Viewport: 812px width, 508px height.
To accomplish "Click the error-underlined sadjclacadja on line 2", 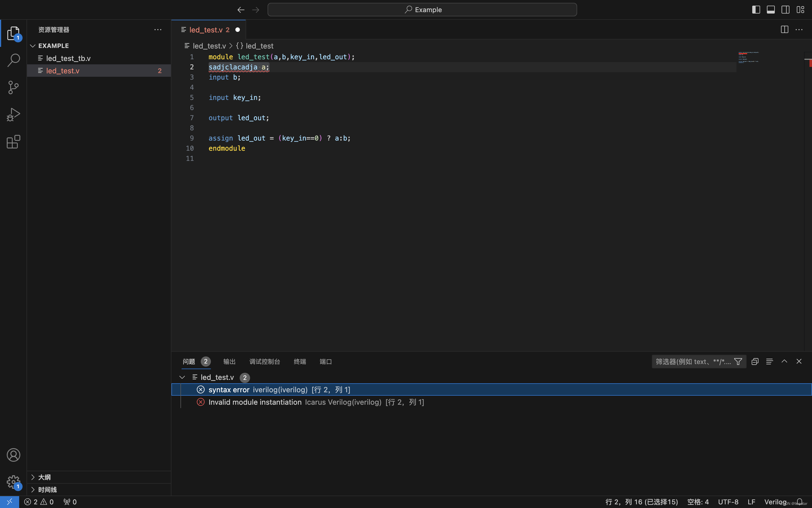I will click(x=233, y=67).
